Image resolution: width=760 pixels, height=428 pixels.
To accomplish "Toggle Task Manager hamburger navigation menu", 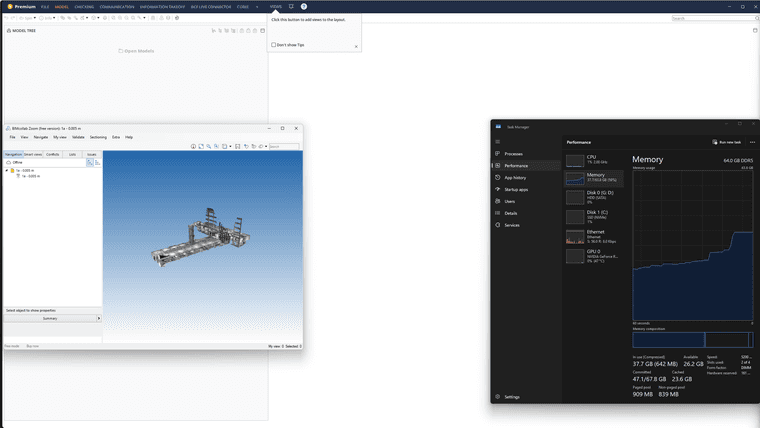I will pyautogui.click(x=497, y=142).
